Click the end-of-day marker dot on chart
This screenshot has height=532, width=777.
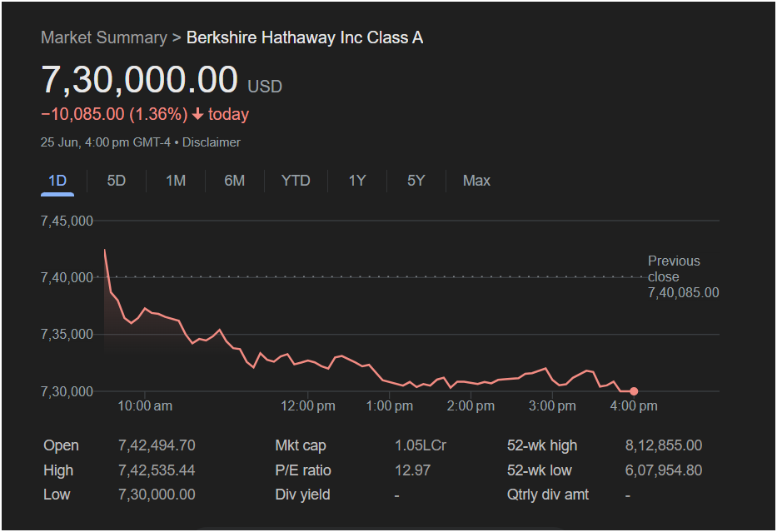pos(634,391)
